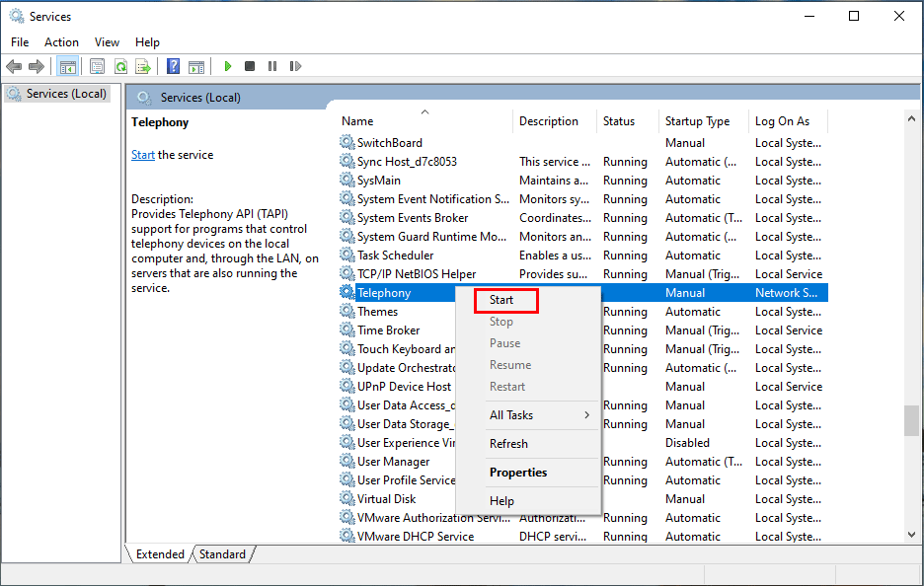Image resolution: width=924 pixels, height=586 pixels.
Task: Switch to the Standard tab
Action: pyautogui.click(x=222, y=554)
